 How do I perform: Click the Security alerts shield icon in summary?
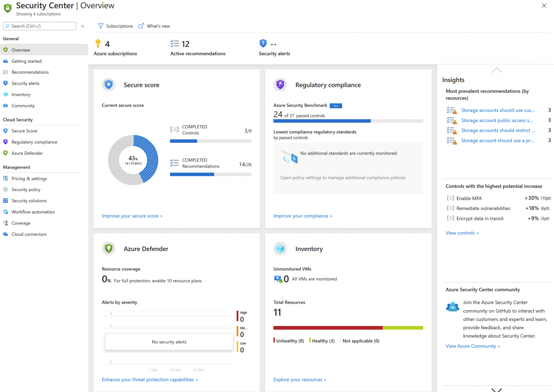[263, 43]
